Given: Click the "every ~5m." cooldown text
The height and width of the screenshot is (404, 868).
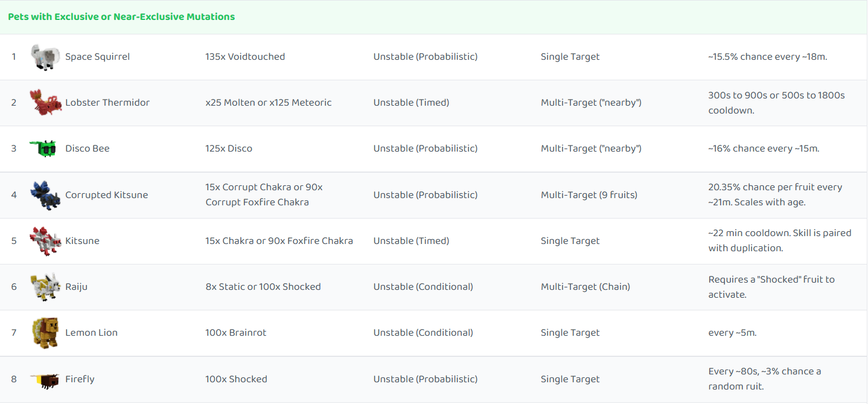Looking at the screenshot, I should click(x=732, y=333).
